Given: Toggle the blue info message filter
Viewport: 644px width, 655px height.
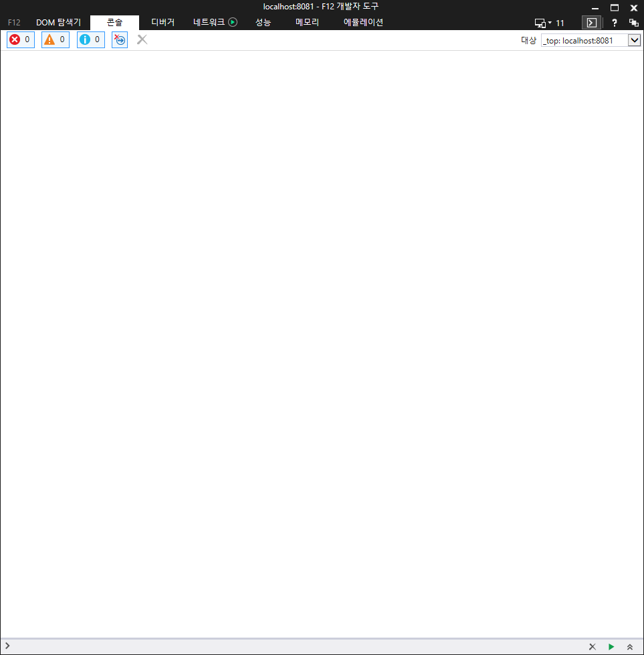Looking at the screenshot, I should [91, 39].
